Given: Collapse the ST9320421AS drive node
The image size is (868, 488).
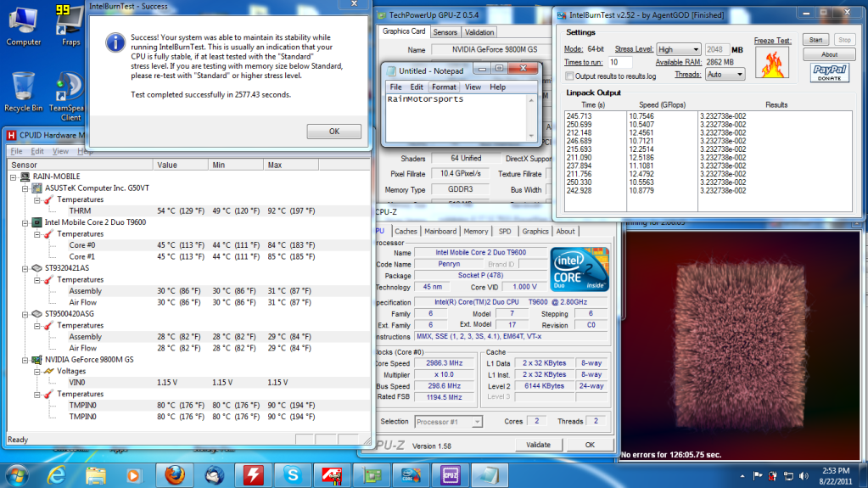Looking at the screenshot, I should 25,268.
